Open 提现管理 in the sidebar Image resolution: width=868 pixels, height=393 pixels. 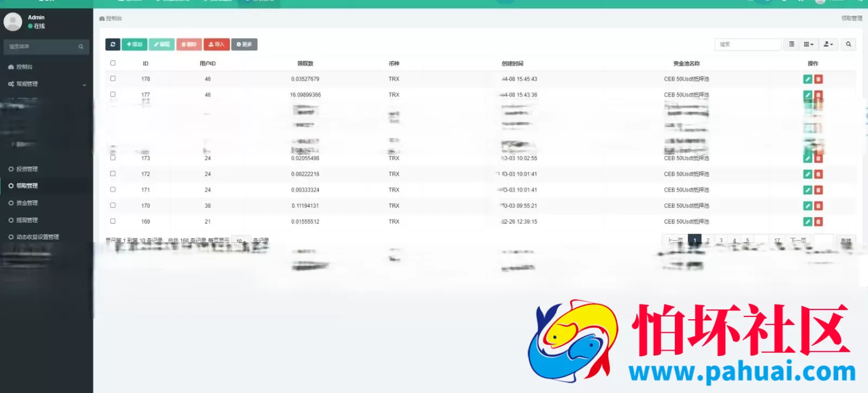pyautogui.click(x=47, y=220)
